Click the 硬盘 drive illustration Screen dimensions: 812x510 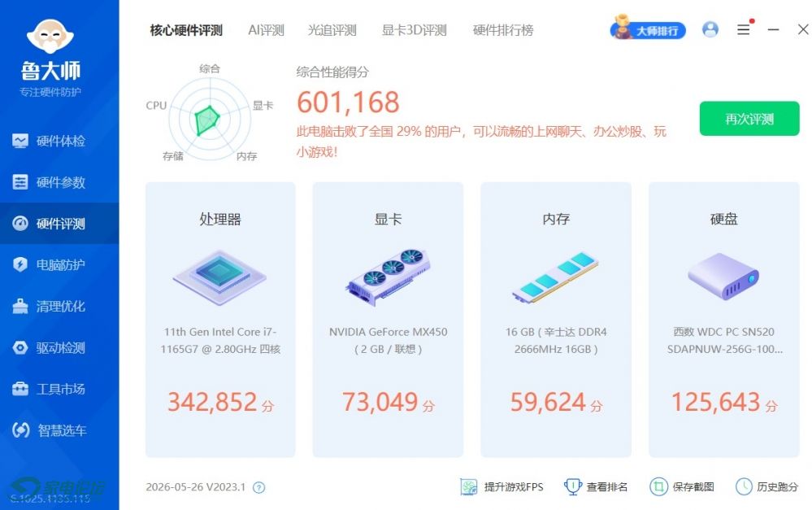click(723, 277)
